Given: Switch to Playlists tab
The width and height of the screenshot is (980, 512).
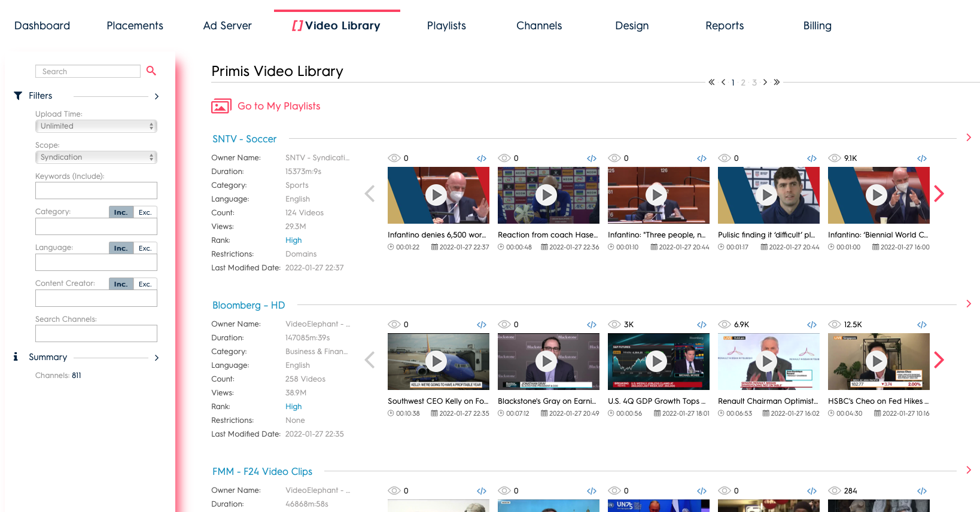Looking at the screenshot, I should [446, 26].
